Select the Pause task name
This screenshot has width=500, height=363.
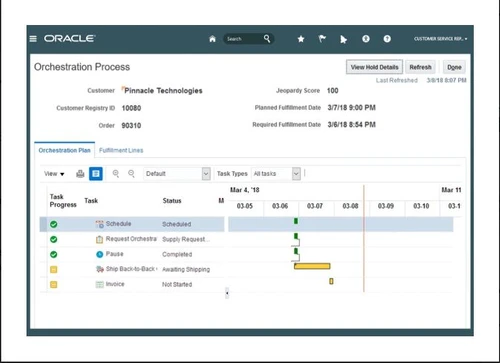click(114, 254)
